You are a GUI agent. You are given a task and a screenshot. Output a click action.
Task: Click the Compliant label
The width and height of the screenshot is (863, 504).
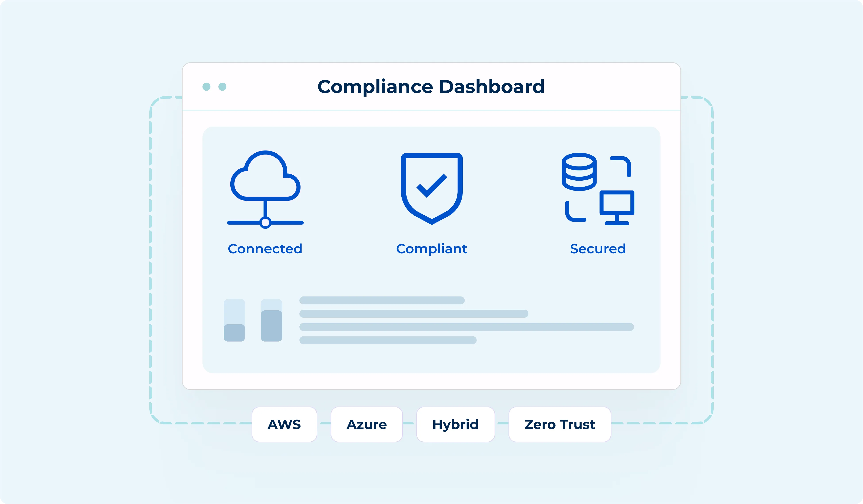[431, 249]
